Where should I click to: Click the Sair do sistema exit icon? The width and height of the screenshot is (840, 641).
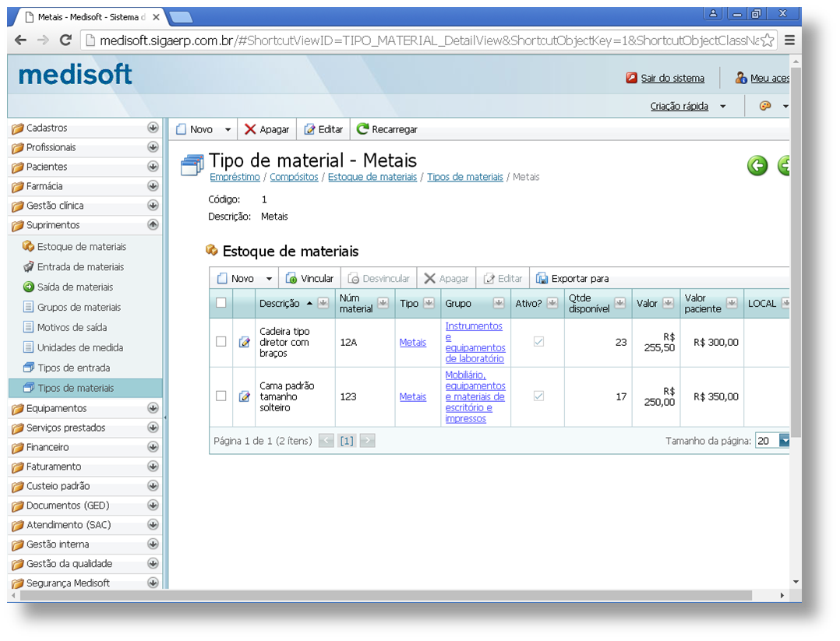[631, 78]
